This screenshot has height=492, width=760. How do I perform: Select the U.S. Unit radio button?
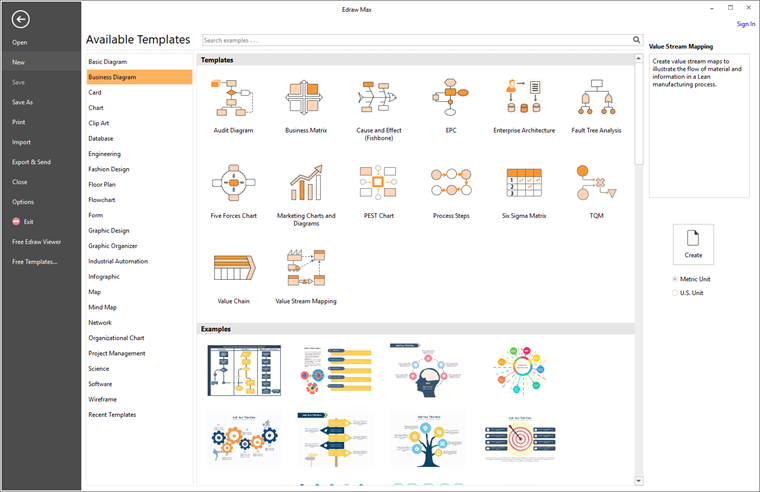675,293
